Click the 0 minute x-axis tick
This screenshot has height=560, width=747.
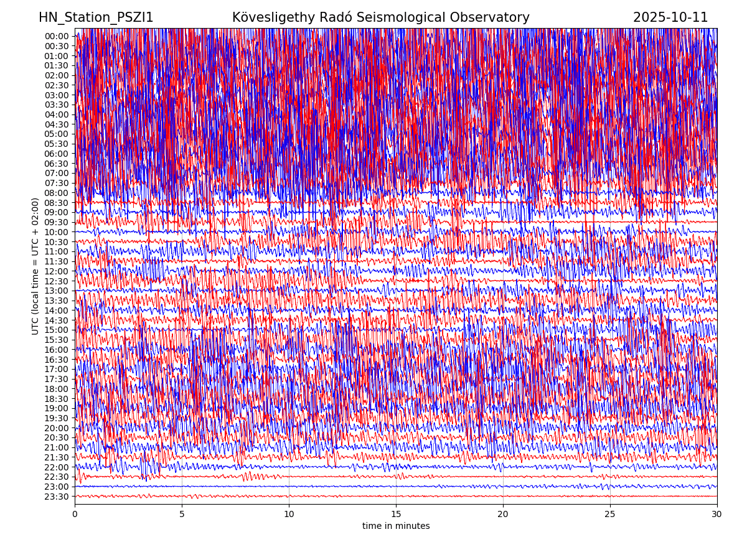point(75,514)
